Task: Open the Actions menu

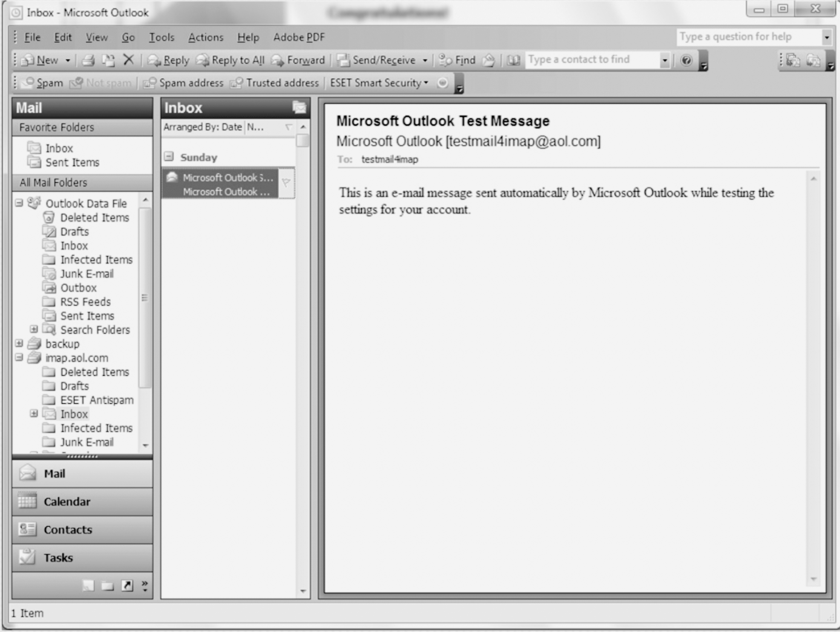Action: [x=206, y=38]
